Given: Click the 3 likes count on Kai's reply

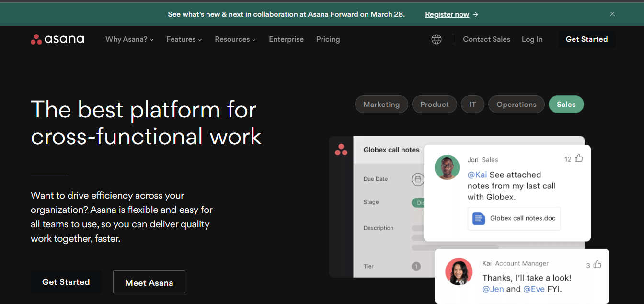Looking at the screenshot, I should point(588,265).
